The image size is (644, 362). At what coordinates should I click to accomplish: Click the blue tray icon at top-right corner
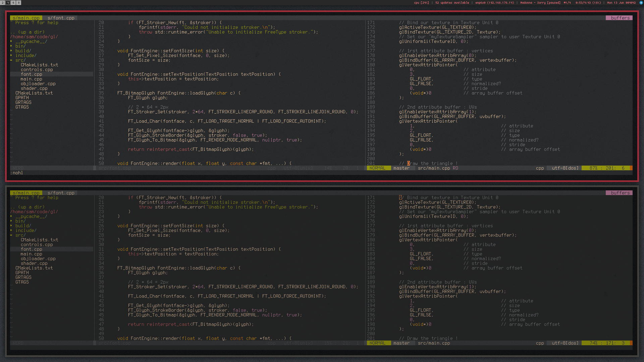[641, 3]
